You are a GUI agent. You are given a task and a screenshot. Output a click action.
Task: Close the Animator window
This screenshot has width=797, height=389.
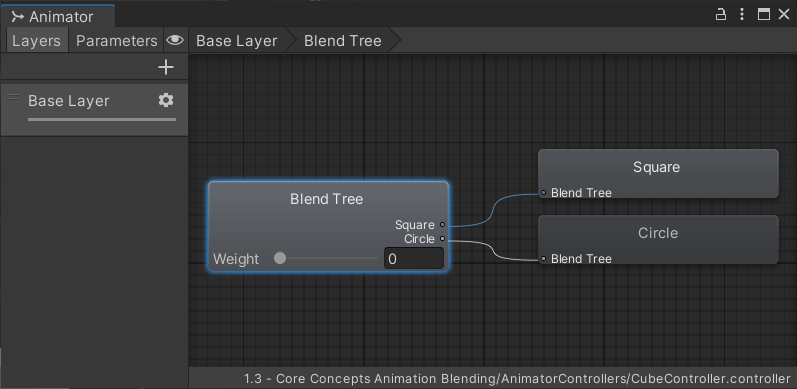coord(784,14)
